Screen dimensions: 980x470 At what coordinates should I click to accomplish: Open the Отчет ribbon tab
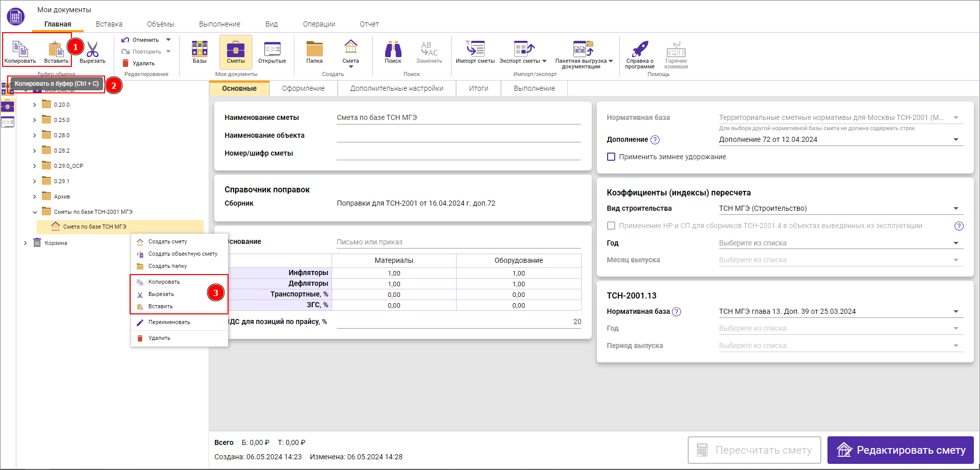tap(369, 24)
